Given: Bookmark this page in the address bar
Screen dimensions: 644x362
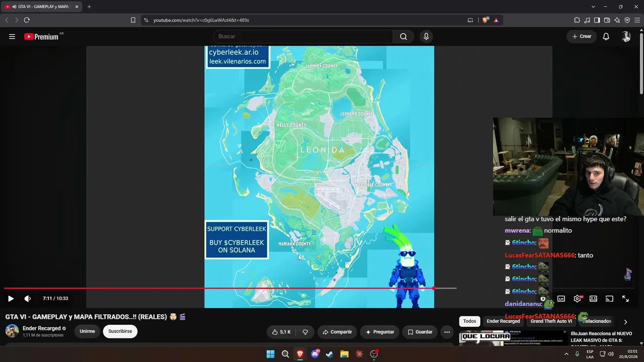Looking at the screenshot, I should 133,20.
